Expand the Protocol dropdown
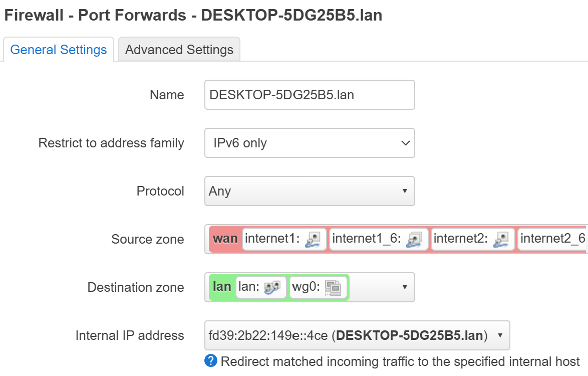This screenshot has height=376, width=588. 310,191
